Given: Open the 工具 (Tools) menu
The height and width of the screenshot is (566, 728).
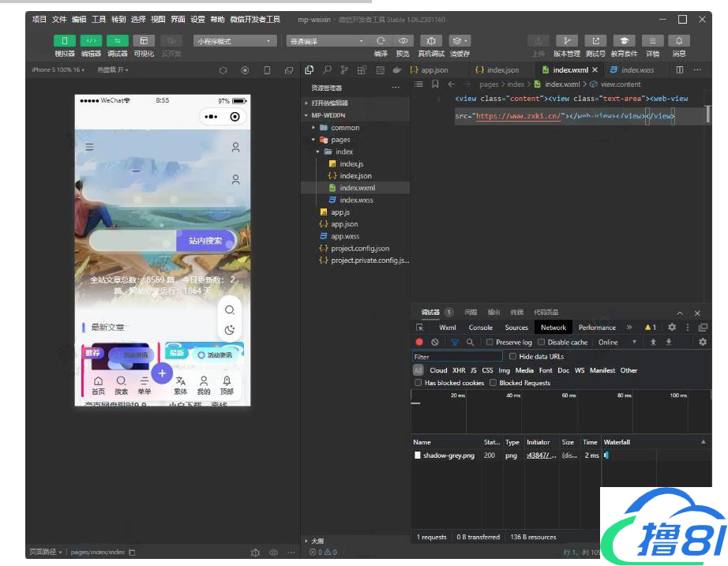Looking at the screenshot, I should (99, 19).
